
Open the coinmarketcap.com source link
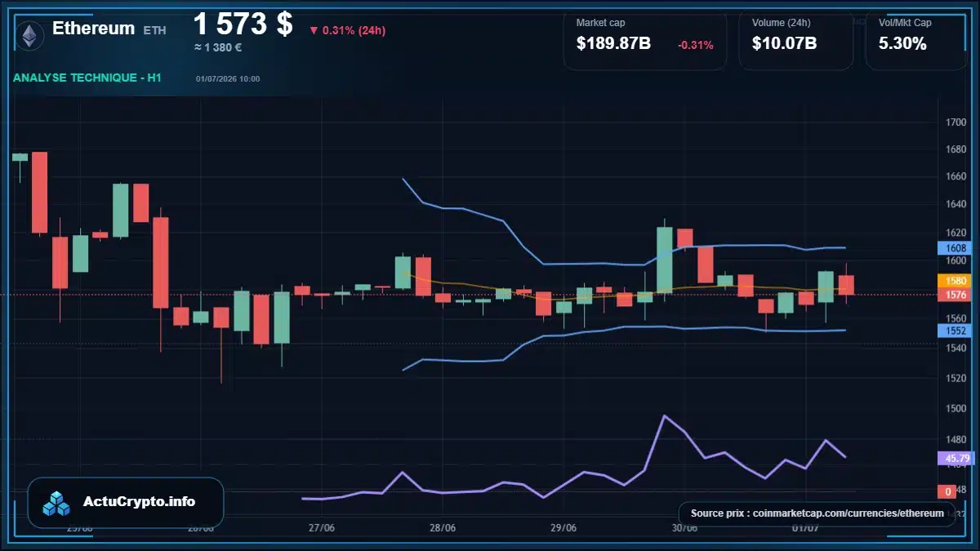coord(817,513)
